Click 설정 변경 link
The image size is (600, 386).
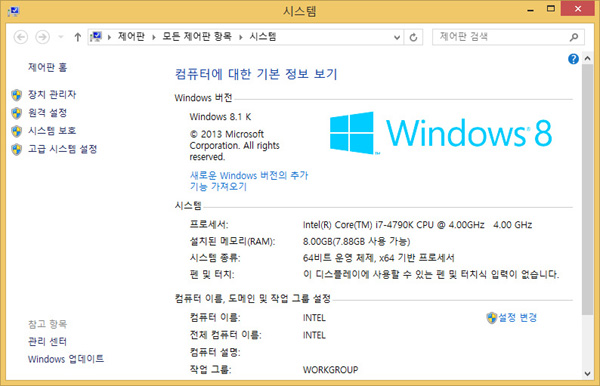[x=517, y=317]
